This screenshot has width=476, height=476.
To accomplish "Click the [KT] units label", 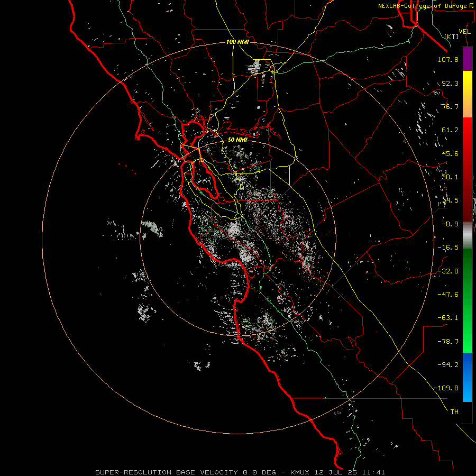I will (x=452, y=36).
